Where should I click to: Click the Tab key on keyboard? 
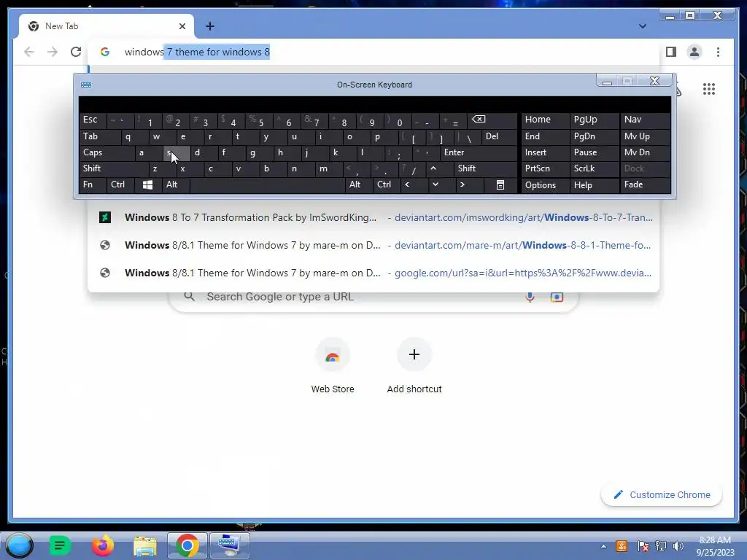click(x=99, y=136)
